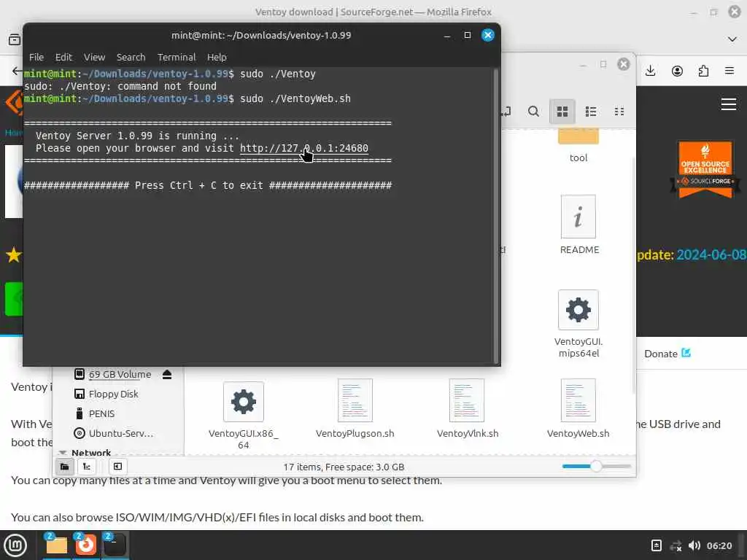Image resolution: width=747 pixels, height=560 pixels.
Task: Adjust the file manager zoom slider
Action: [597, 467]
